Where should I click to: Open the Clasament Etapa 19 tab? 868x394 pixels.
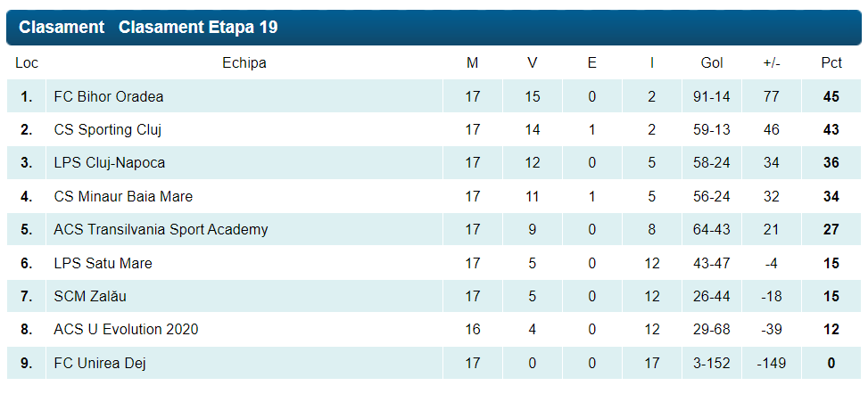[x=198, y=28]
